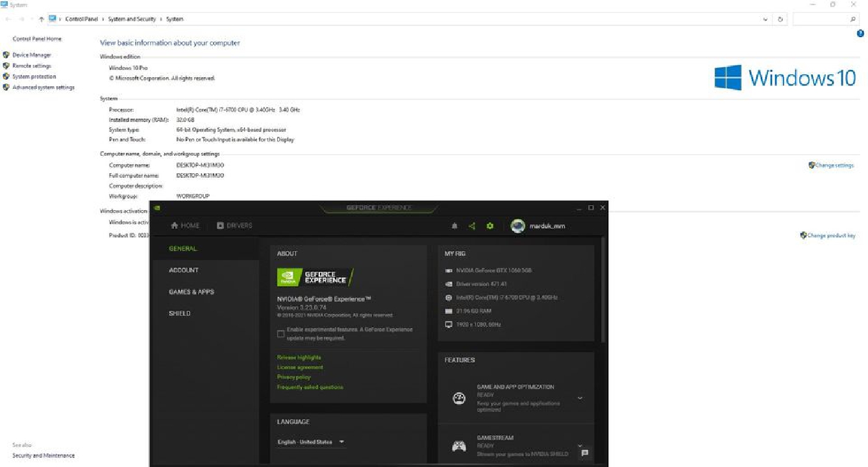The image size is (868, 467).
Task: Open the feedback chat icon
Action: [585, 453]
